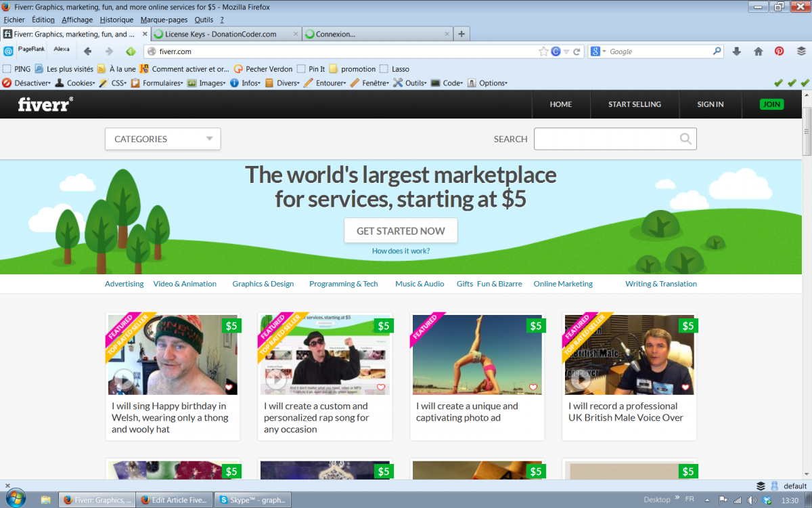The width and height of the screenshot is (812, 508).
Task: Click the Buffer stack icon in toolbar
Action: pos(801,51)
